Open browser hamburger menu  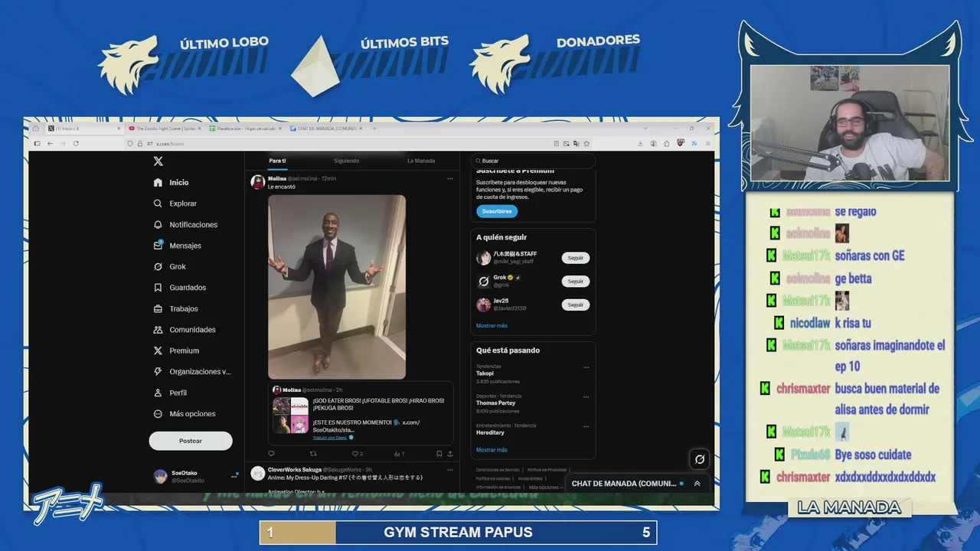pos(708,143)
